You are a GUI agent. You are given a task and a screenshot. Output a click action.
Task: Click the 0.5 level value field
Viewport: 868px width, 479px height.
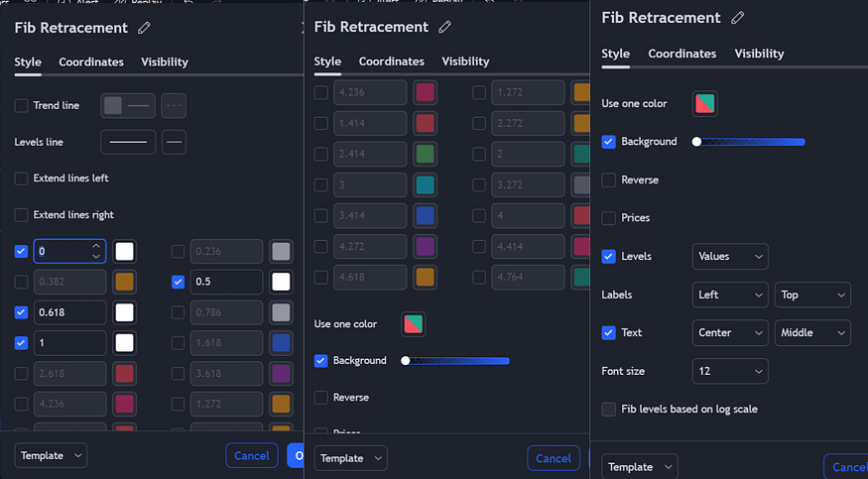[x=226, y=282]
